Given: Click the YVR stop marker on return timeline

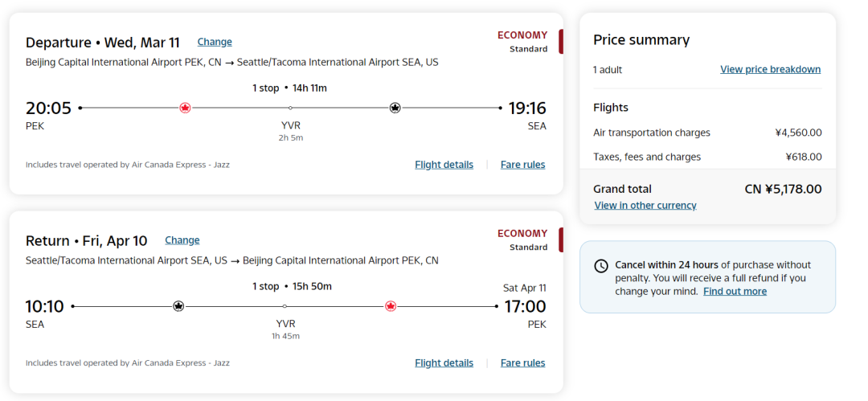Looking at the screenshot, I should 285,306.
